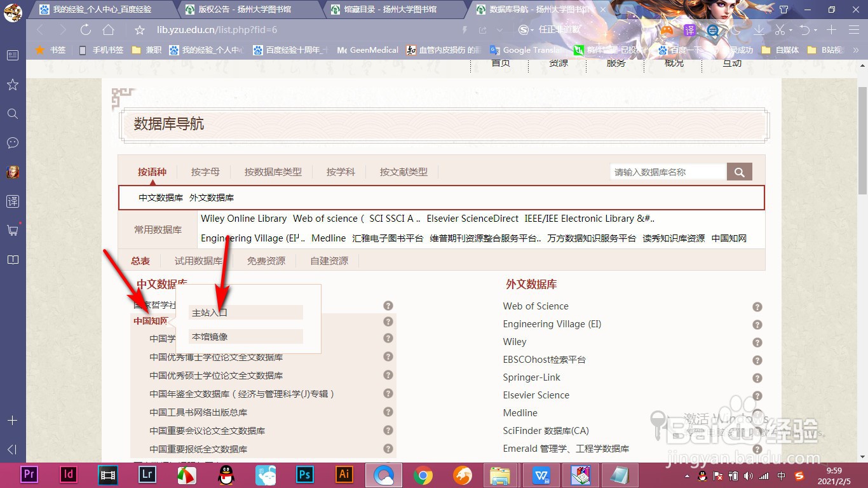This screenshot has height=488, width=868.
Task: Open Elsevier ScienceDirect common database
Action: click(x=473, y=219)
